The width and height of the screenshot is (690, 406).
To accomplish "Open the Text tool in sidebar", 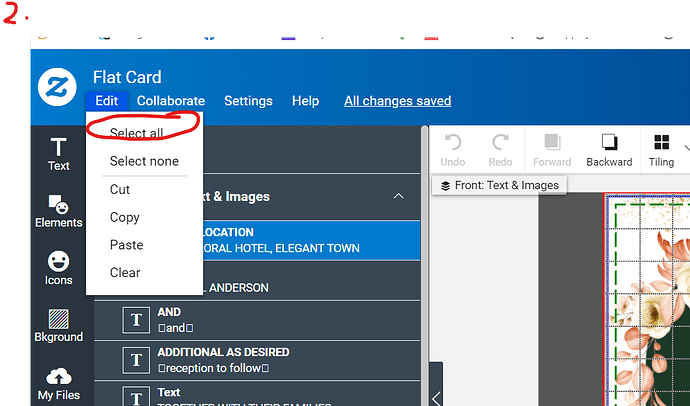I will 59,154.
